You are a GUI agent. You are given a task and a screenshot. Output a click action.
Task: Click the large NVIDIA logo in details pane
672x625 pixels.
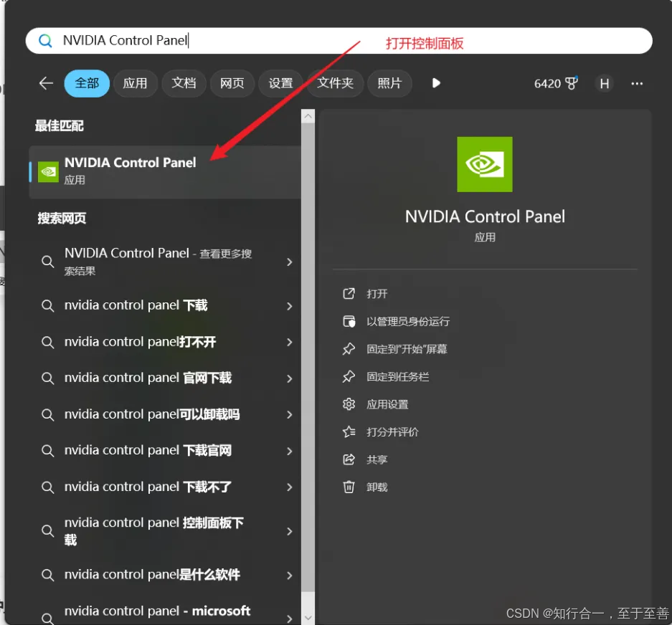485,165
